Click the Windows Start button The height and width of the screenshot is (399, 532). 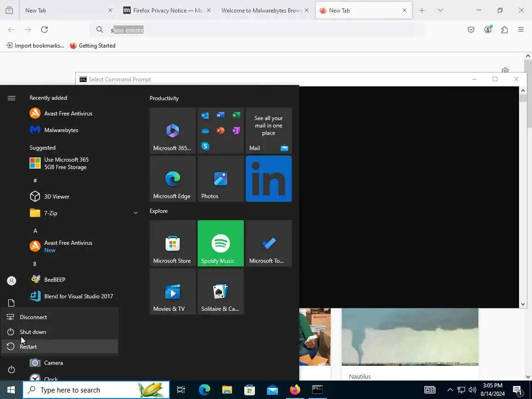pyautogui.click(x=11, y=390)
